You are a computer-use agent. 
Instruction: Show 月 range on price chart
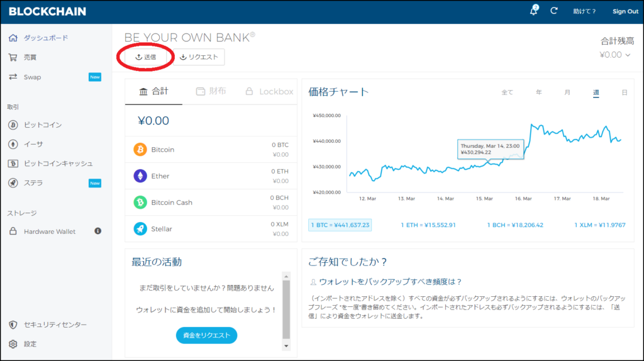[567, 93]
